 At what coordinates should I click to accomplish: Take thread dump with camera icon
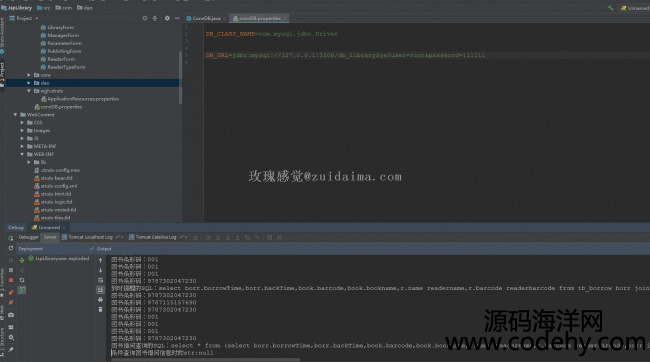click(x=11, y=315)
